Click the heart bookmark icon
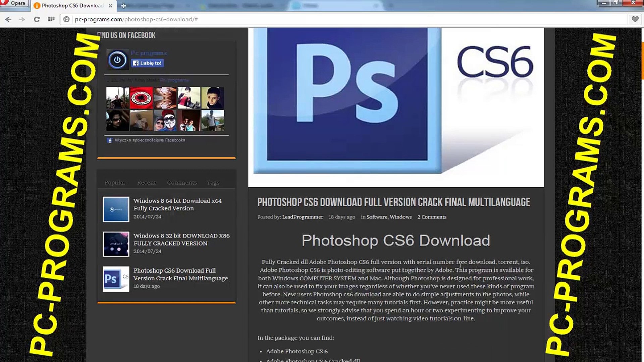This screenshot has width=644, height=362. (635, 19)
